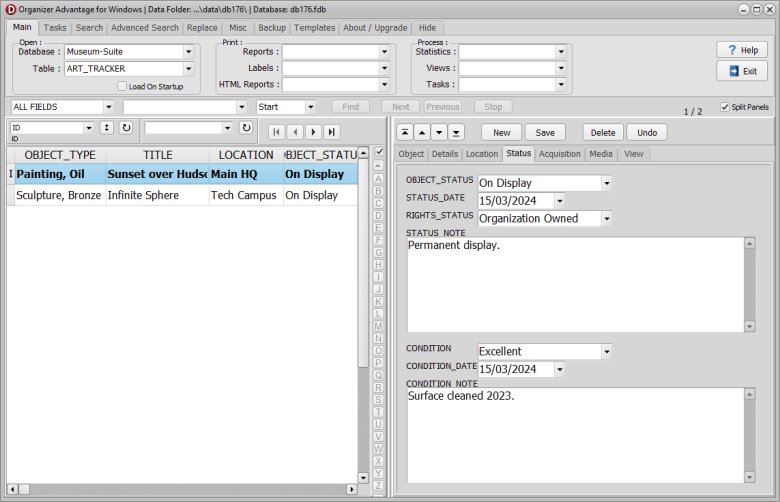Toggle sort order button beside ID field

click(107, 128)
